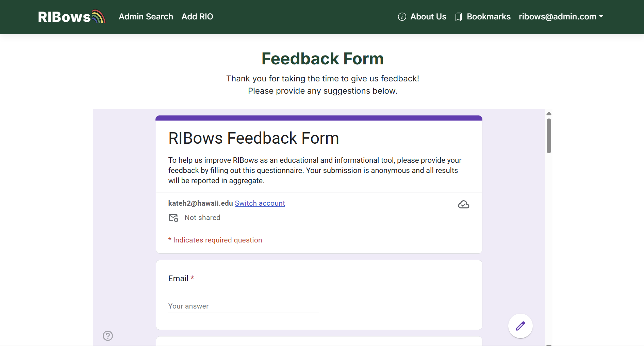The height and width of the screenshot is (346, 644).
Task: Click the cloud draft-saved icon
Action: [x=463, y=204]
